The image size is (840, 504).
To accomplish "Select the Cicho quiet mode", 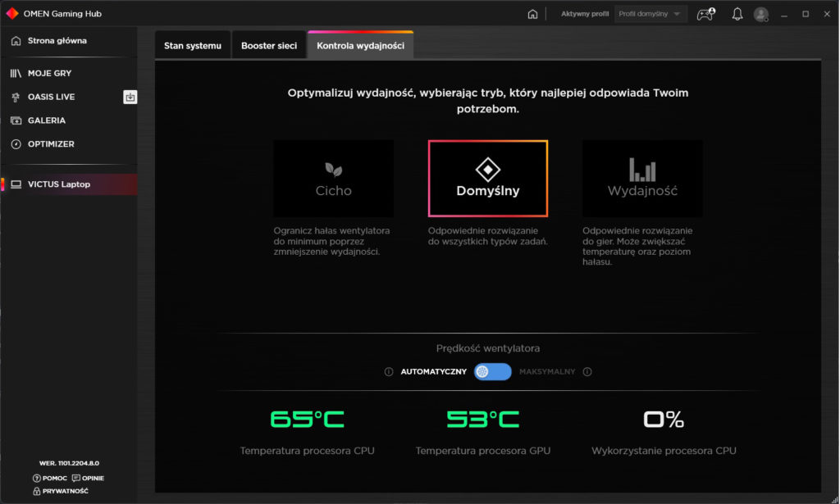I will point(333,179).
